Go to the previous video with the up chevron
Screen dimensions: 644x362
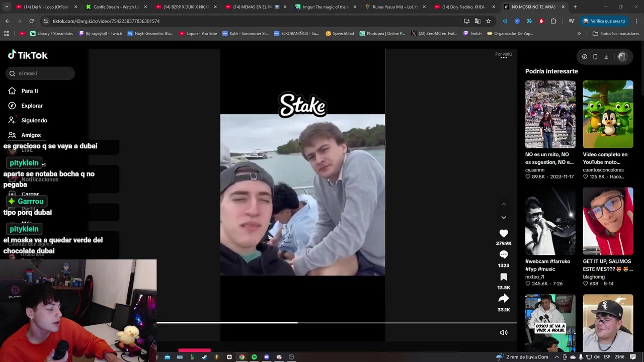504,204
